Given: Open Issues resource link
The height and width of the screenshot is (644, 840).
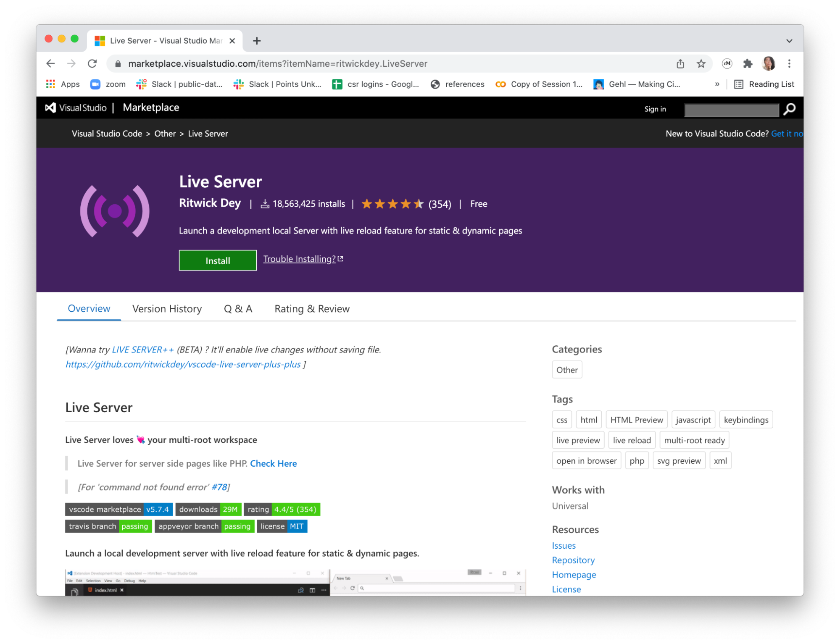Looking at the screenshot, I should pyautogui.click(x=564, y=546).
